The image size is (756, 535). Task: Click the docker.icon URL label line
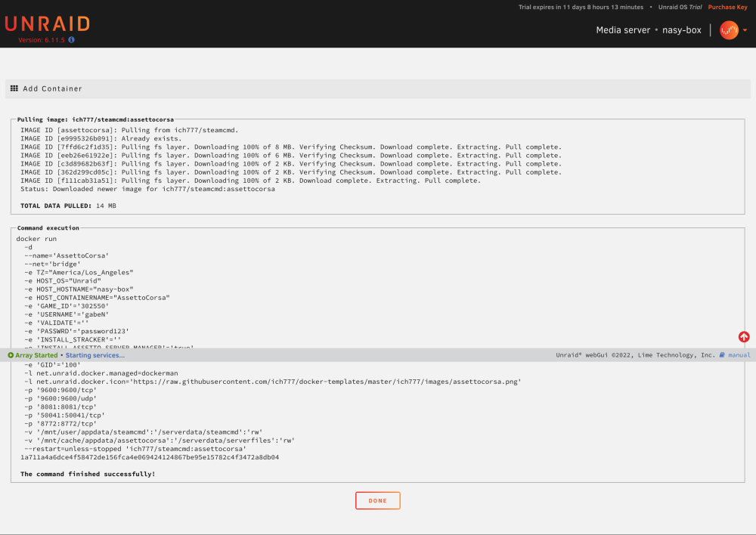273,382
